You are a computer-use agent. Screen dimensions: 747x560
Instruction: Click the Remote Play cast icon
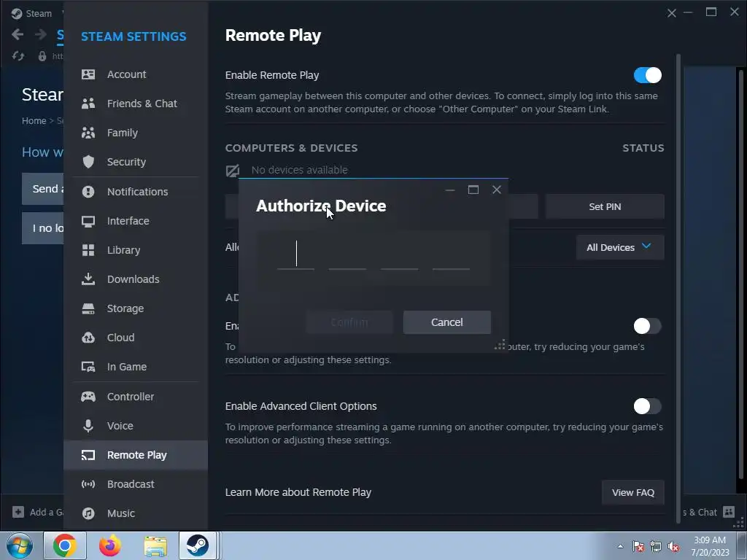pyautogui.click(x=88, y=455)
